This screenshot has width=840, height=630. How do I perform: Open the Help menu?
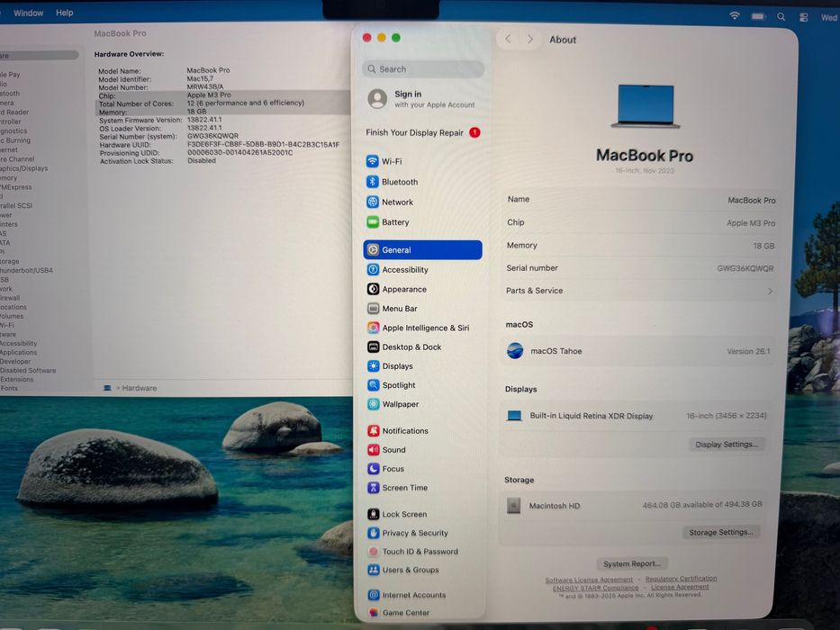click(x=64, y=13)
